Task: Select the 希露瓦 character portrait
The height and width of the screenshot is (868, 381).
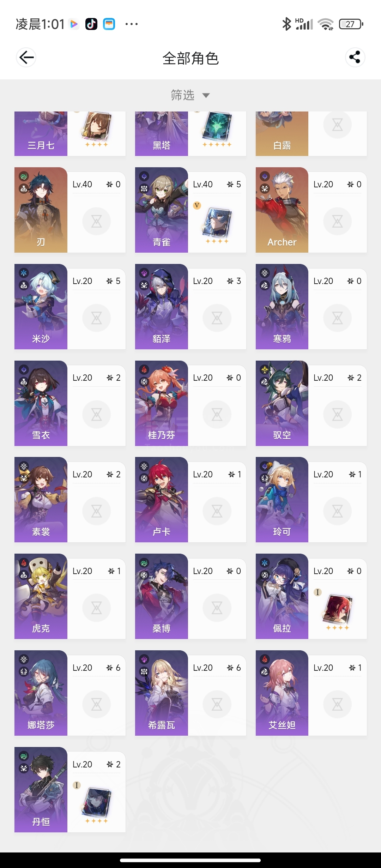Action: tap(162, 693)
